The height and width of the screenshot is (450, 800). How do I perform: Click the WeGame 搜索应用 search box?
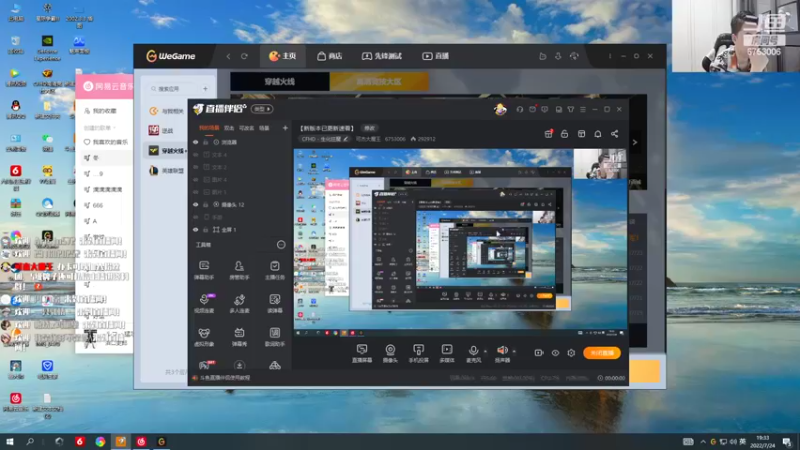click(173, 89)
